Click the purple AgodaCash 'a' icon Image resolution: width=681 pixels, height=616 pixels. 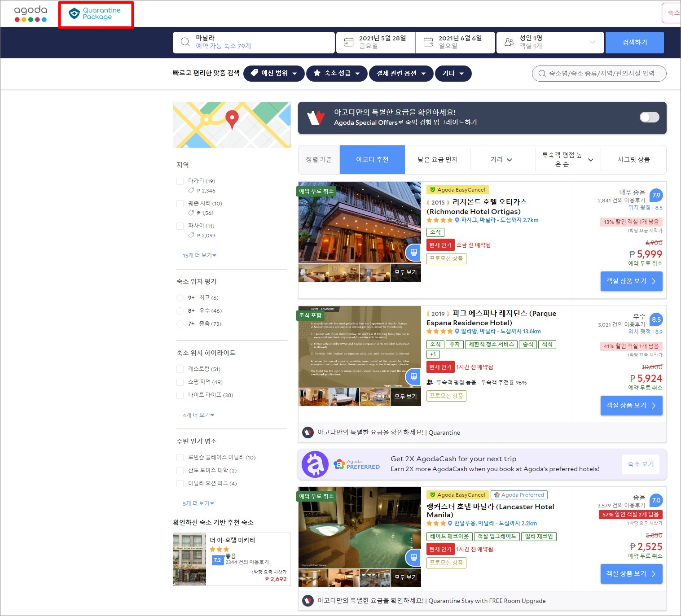[315, 464]
